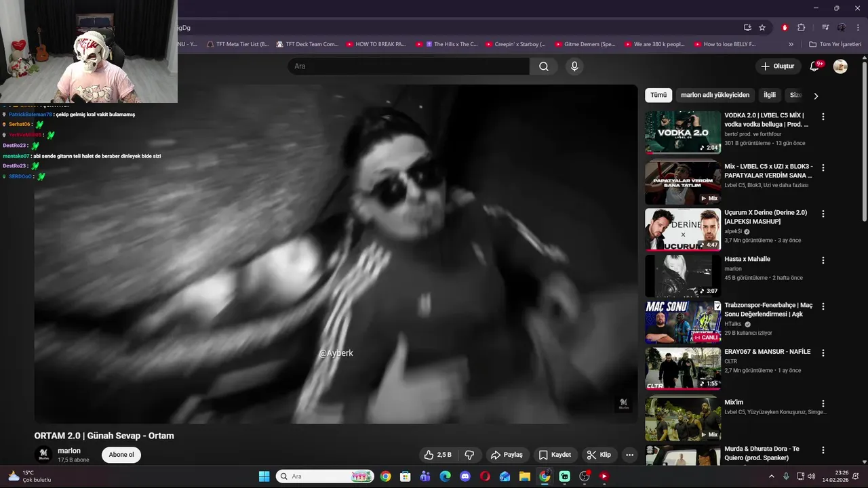Click the video player to pause
868x488 pixels.
tap(336, 254)
